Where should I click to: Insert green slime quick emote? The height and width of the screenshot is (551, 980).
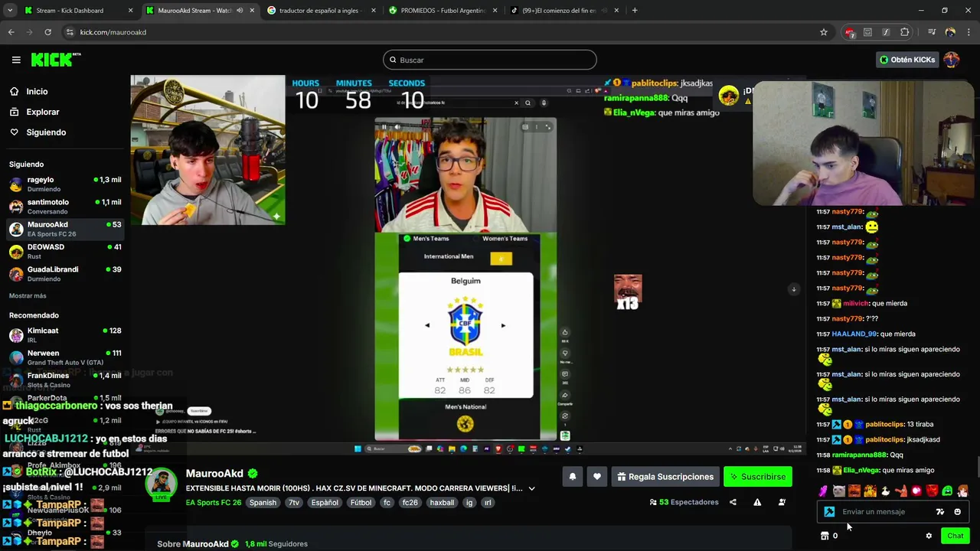(x=947, y=491)
